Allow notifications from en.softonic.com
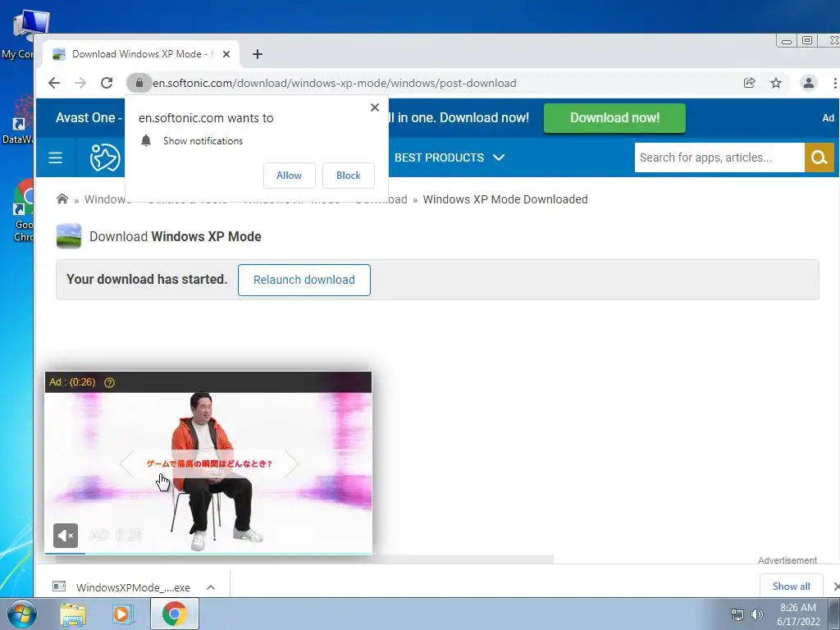The width and height of the screenshot is (840, 630). point(290,176)
